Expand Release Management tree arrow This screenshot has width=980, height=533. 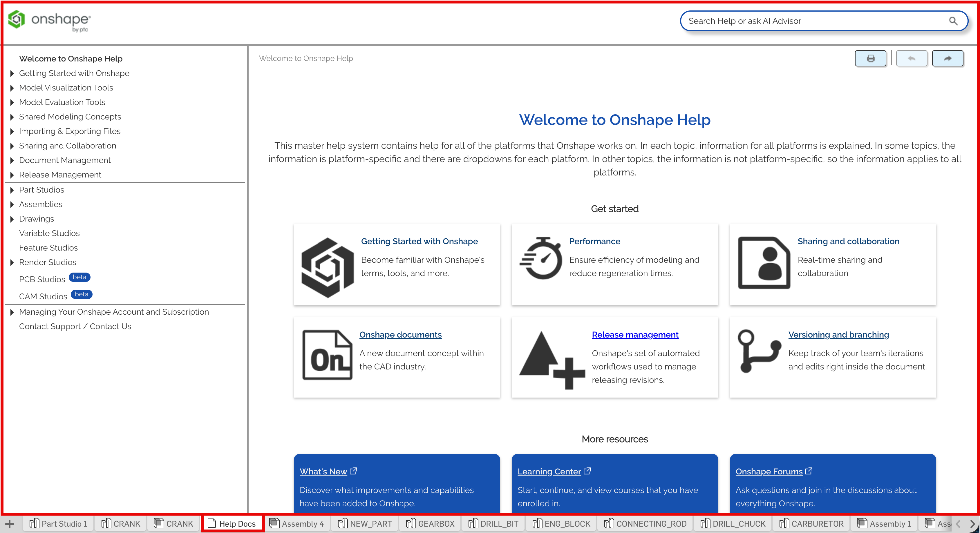coord(12,175)
